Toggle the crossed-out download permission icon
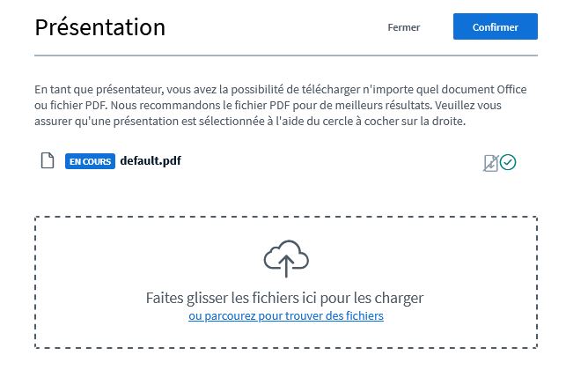Screen dimensions: 588x385 490,162
